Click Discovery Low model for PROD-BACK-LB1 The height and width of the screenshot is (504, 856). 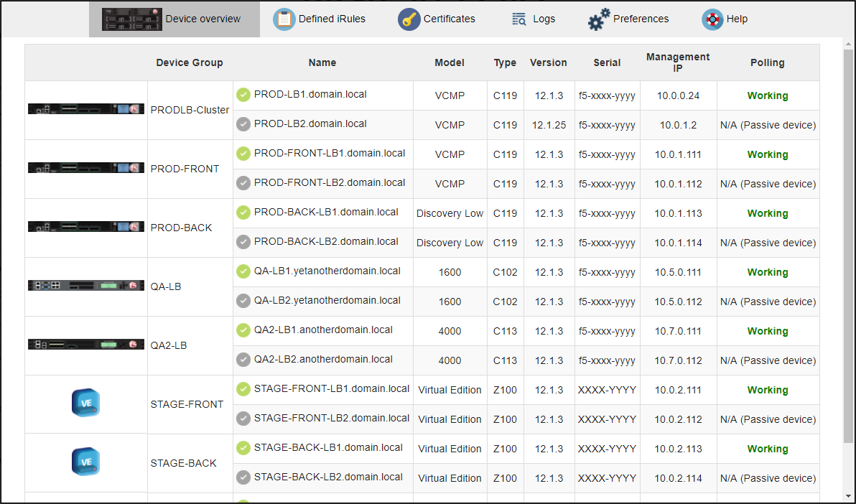coord(450,213)
